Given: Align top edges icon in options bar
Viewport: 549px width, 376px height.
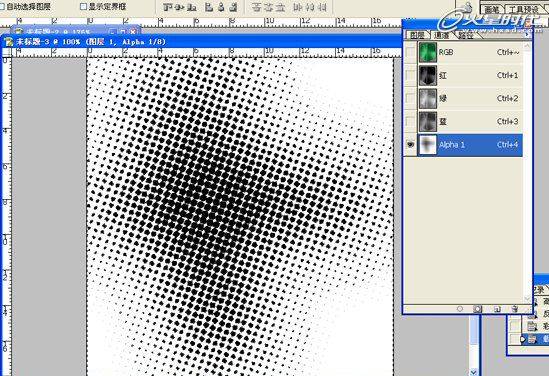Looking at the screenshot, I should pos(168,7).
